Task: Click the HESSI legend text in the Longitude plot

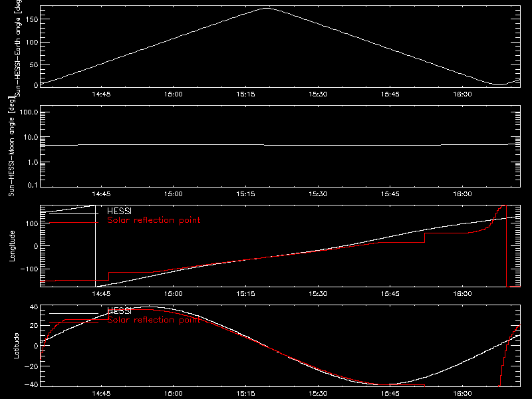Action: pos(119,211)
